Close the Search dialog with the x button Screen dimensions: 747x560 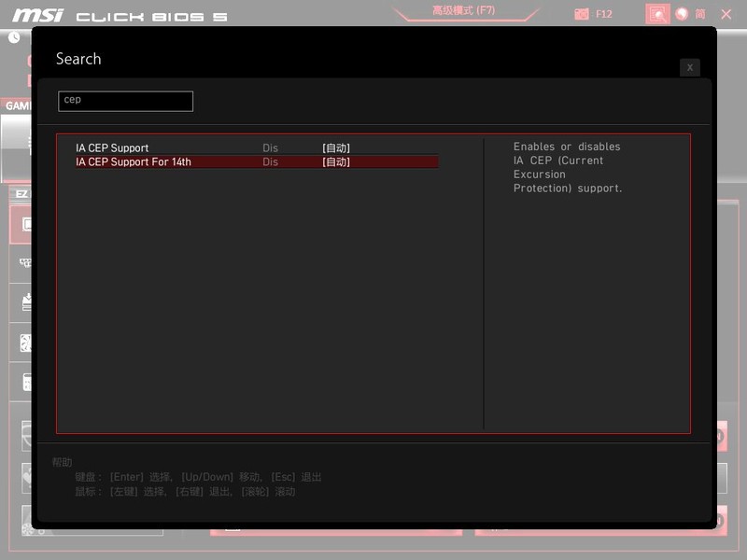pyautogui.click(x=689, y=67)
